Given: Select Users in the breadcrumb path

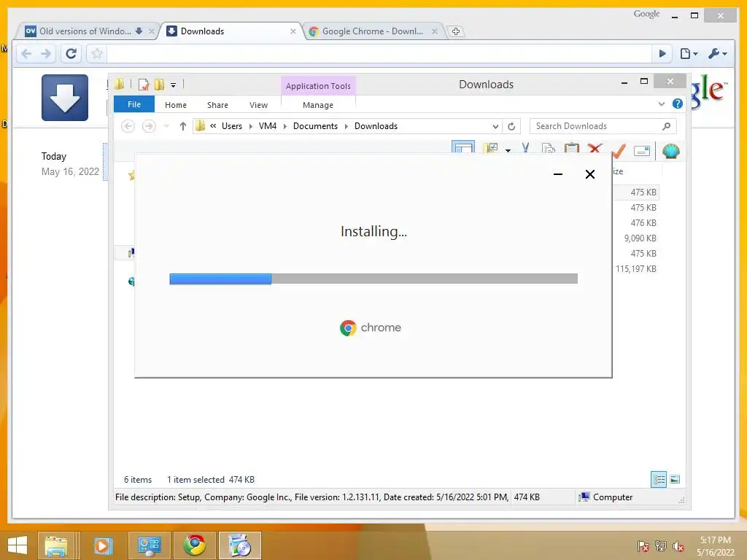Looking at the screenshot, I should pos(232,126).
